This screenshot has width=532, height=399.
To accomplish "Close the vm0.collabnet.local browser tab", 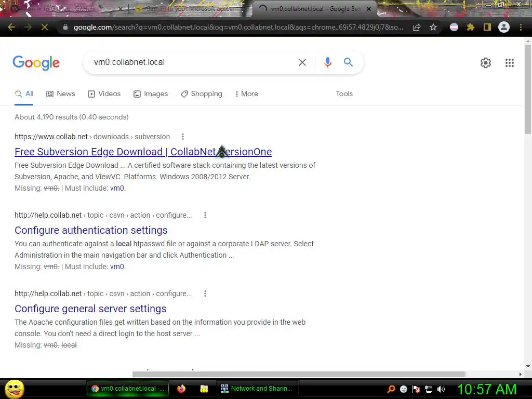I will [369, 9].
